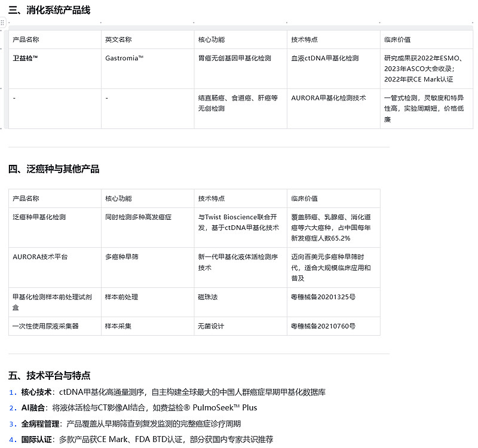Click the '无菌设计' cell
This screenshot has width=478, height=448.
click(x=241, y=326)
